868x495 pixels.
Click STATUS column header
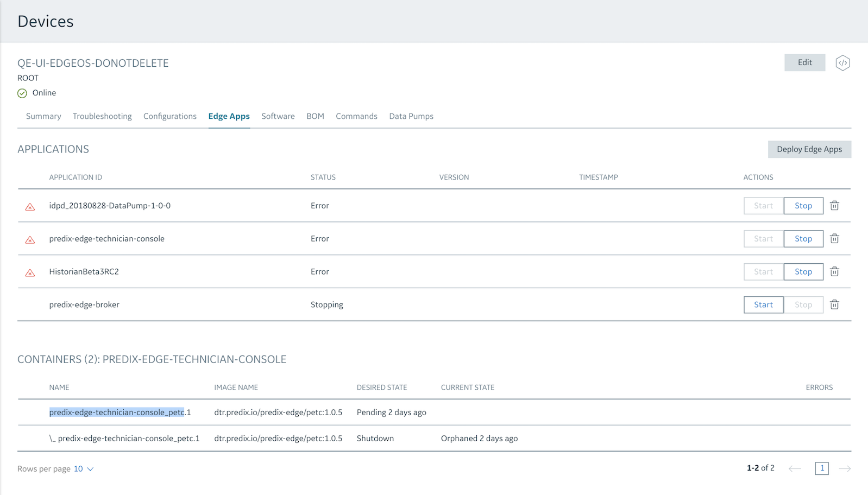pos(323,177)
